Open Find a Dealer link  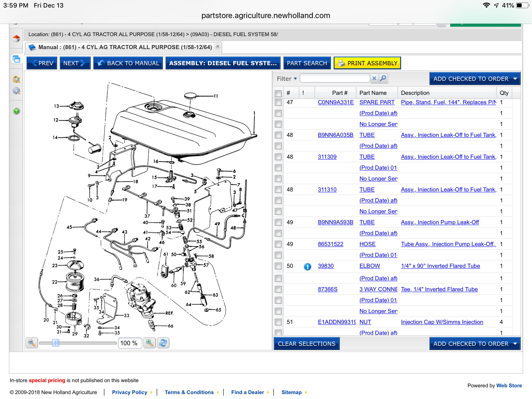click(x=248, y=392)
